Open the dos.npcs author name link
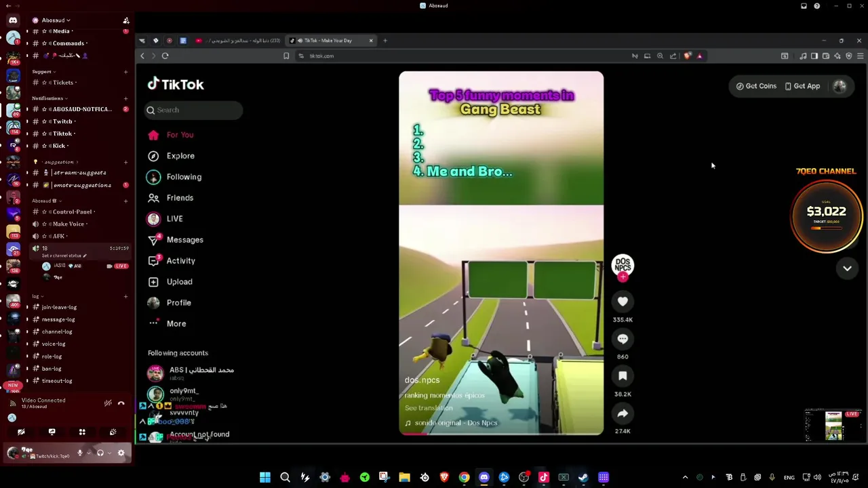The height and width of the screenshot is (488, 868). 422,380
